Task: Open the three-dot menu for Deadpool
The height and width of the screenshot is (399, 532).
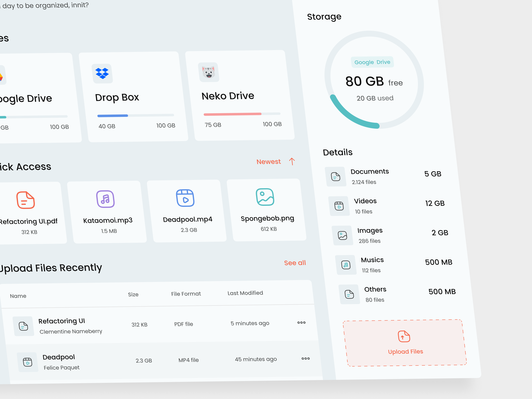Action: 305,359
